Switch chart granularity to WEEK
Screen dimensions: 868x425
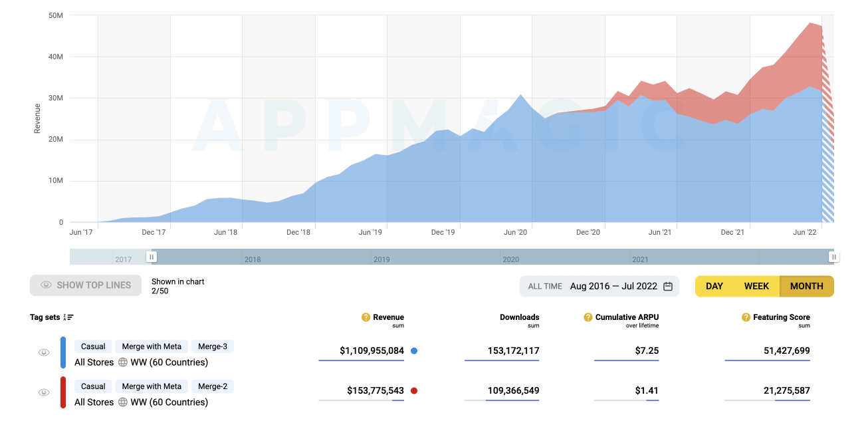pos(756,287)
